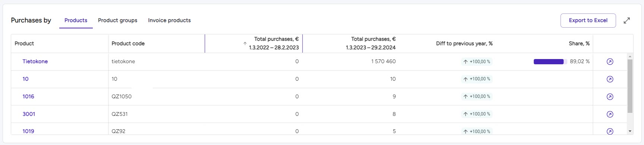Open details arrow icon for product 10 row
The width and height of the screenshot is (644, 145).
610,79
